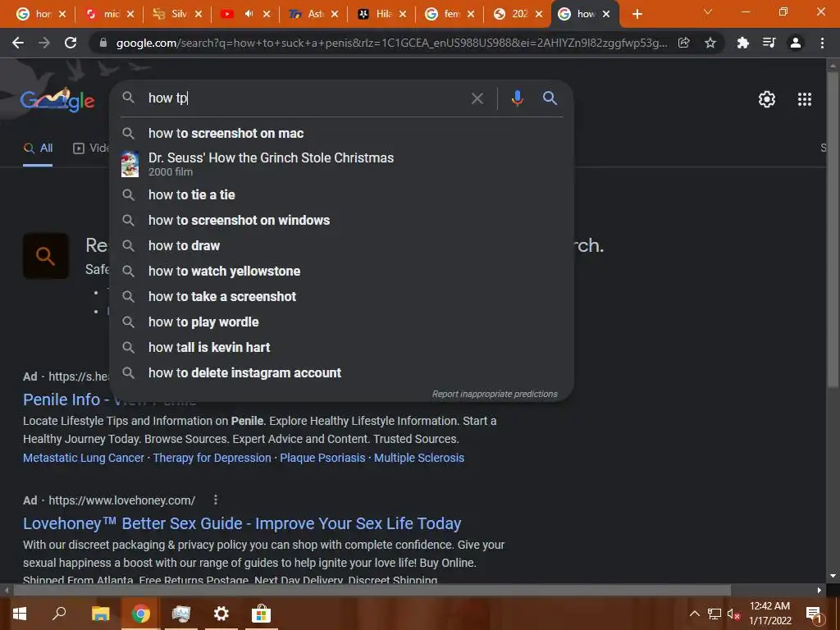This screenshot has width=840, height=630.
Task: Open the Windows Start menu
Action: coord(20,614)
